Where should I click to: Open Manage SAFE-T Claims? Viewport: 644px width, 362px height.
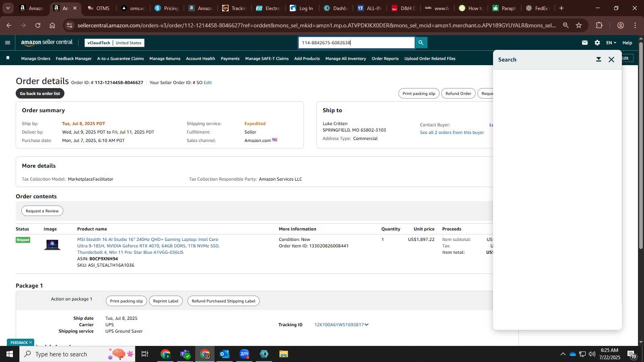click(x=267, y=59)
